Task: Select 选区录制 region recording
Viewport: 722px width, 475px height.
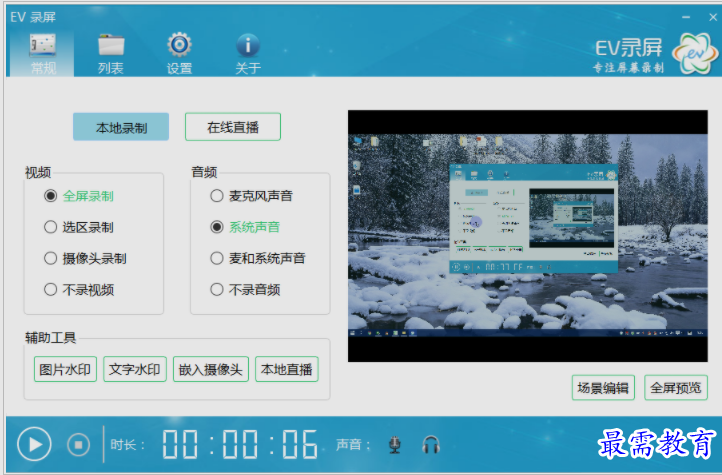Action: (x=79, y=227)
